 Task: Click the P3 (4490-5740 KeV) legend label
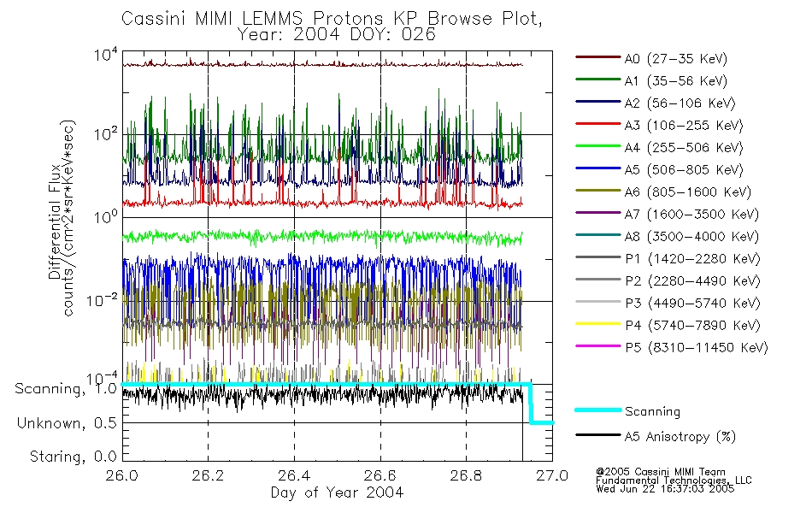pos(692,304)
